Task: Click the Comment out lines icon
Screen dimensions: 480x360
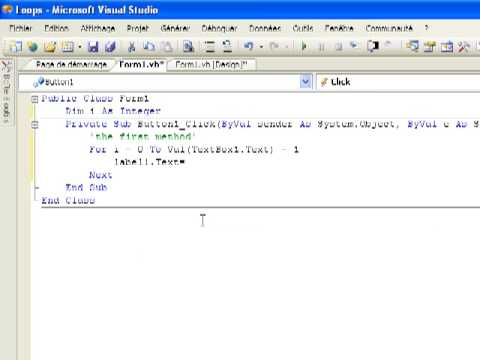Action: point(210,47)
